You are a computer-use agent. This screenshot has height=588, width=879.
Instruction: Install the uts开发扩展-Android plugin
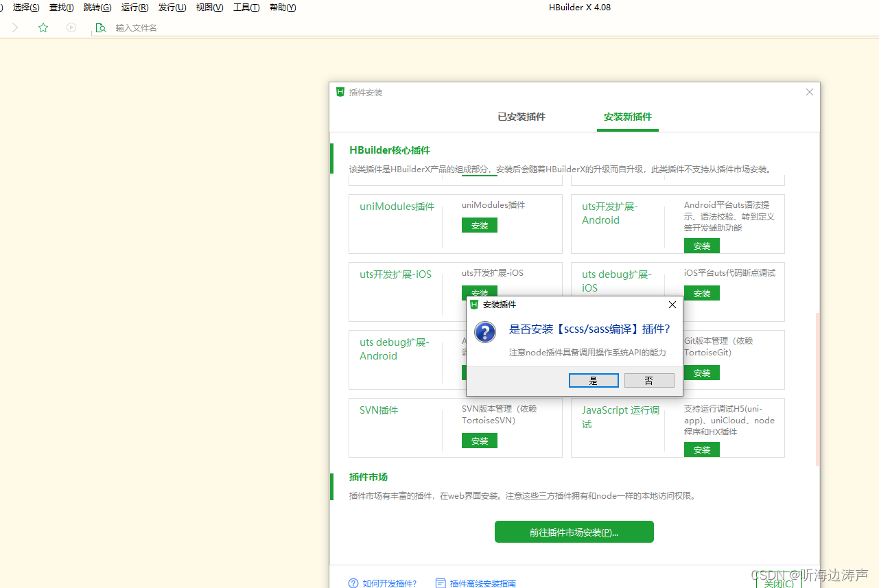tap(702, 246)
